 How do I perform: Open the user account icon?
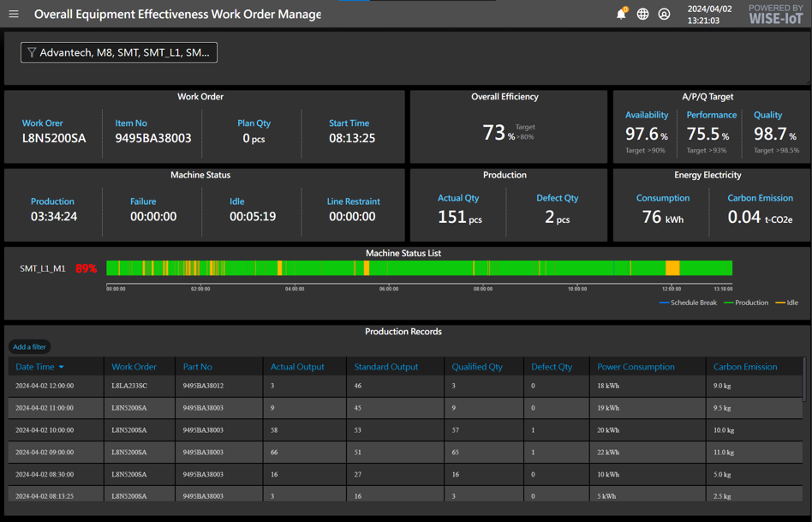click(x=664, y=14)
